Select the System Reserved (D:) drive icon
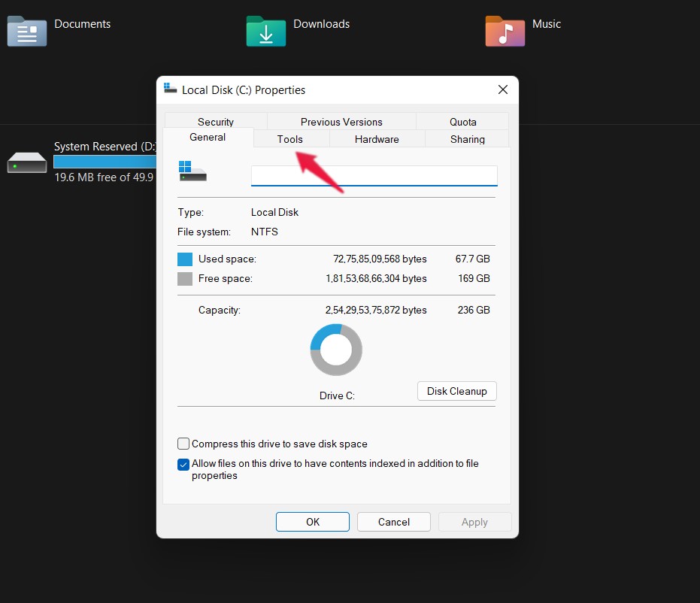Viewport: 700px width, 603px height. [27, 162]
